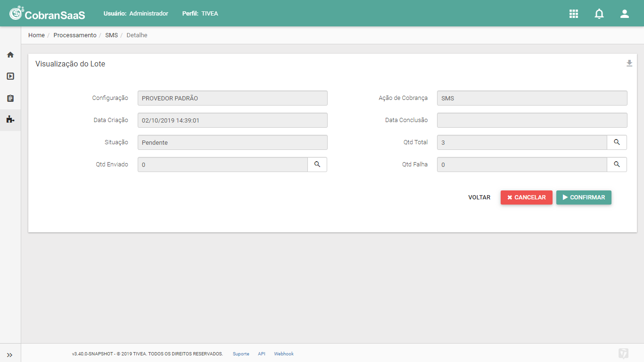This screenshot has width=644, height=362.
Task: Navigate to SMS breadcrumb
Action: pyautogui.click(x=111, y=35)
